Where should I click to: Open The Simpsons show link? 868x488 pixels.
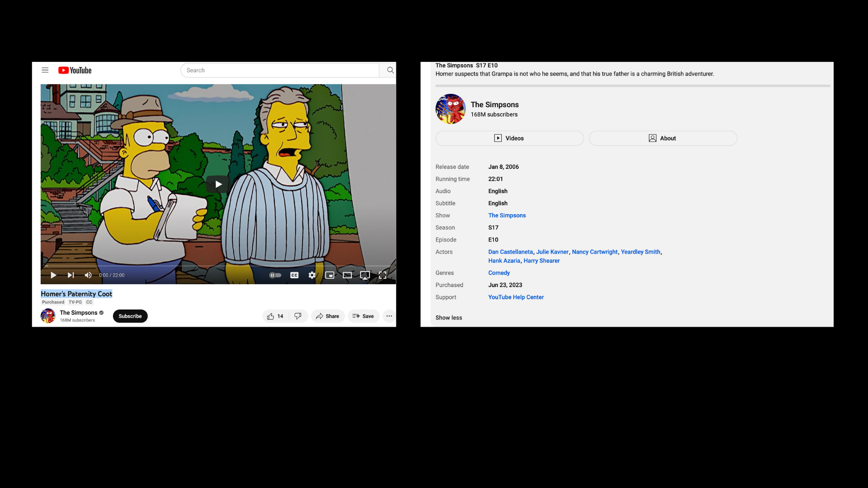point(507,216)
